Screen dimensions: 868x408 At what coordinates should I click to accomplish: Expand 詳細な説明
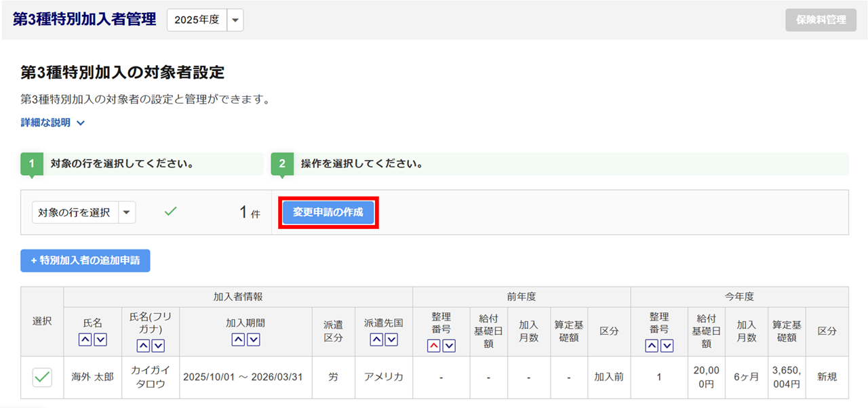point(52,123)
